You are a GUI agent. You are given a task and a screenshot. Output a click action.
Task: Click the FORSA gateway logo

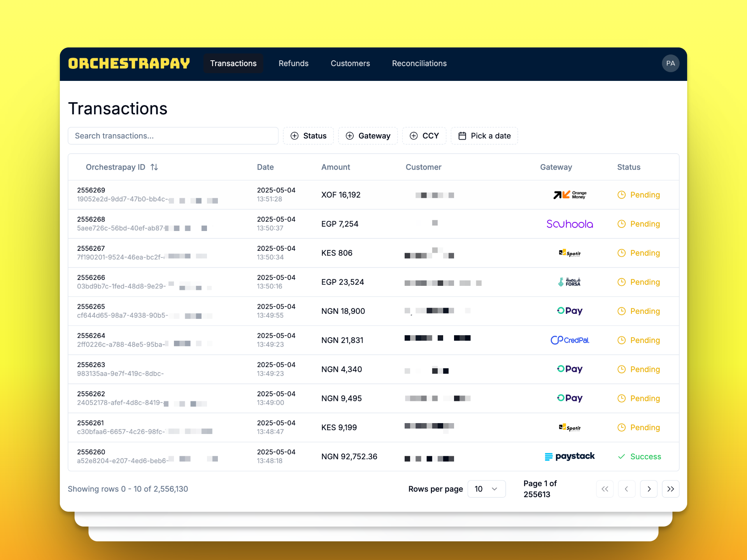(x=570, y=282)
